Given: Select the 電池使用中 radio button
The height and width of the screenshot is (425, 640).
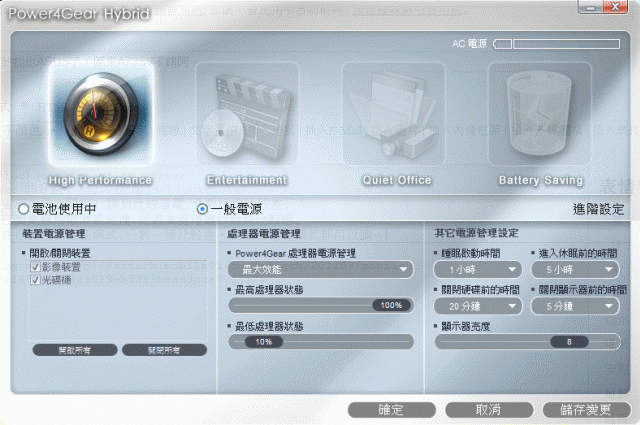Looking at the screenshot, I should click(x=23, y=209).
